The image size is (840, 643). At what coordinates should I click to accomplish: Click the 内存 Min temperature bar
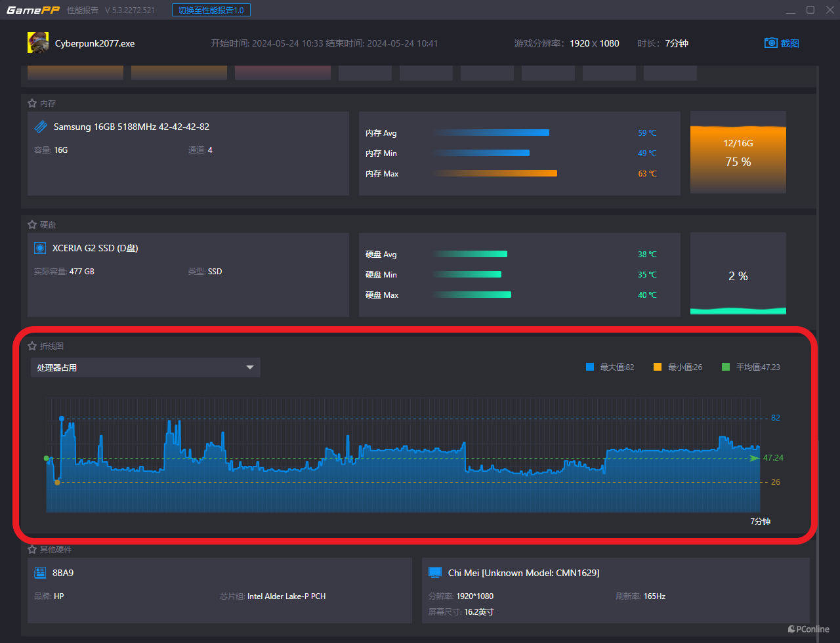(x=481, y=153)
